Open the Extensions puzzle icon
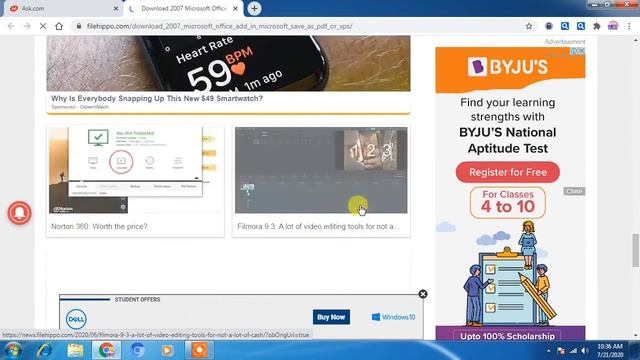 [x=597, y=26]
